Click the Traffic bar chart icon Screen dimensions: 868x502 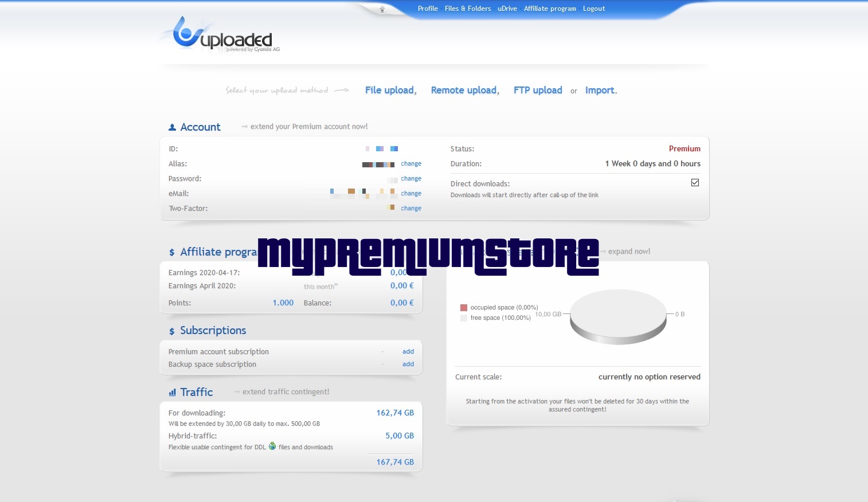pos(172,393)
